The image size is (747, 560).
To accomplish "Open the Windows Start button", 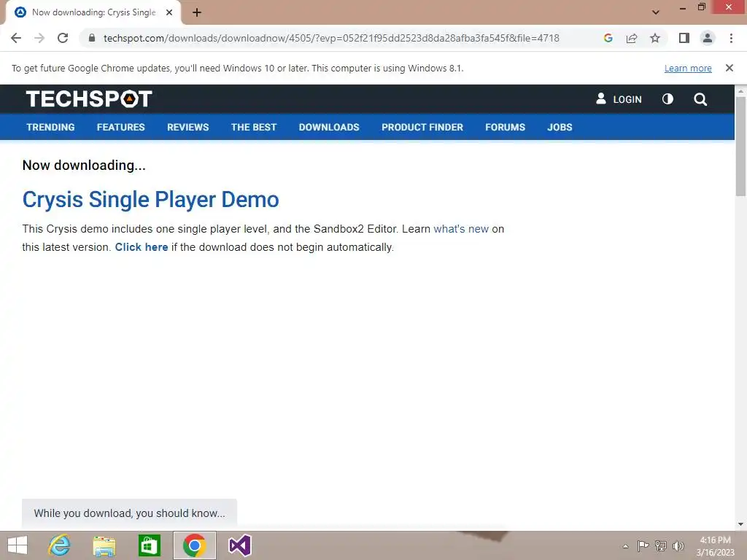I will click(18, 545).
